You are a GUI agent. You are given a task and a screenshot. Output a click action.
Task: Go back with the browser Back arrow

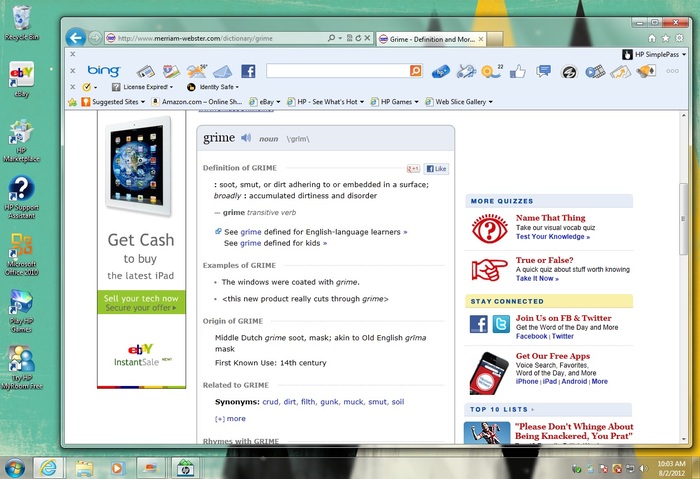click(x=75, y=38)
